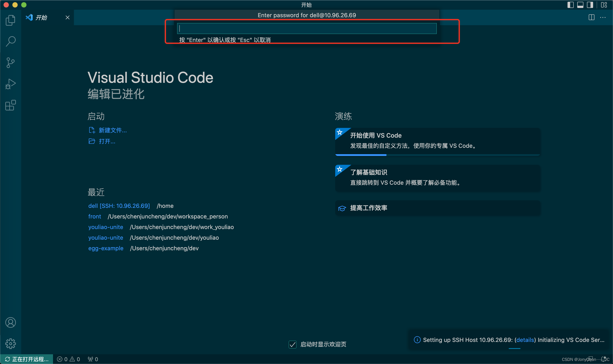Click the 演练 section heading
Viewport: 613px width, 364px height.
tap(343, 116)
